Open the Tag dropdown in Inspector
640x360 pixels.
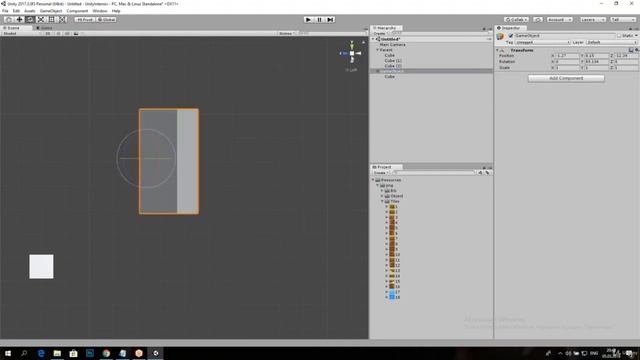click(542, 42)
